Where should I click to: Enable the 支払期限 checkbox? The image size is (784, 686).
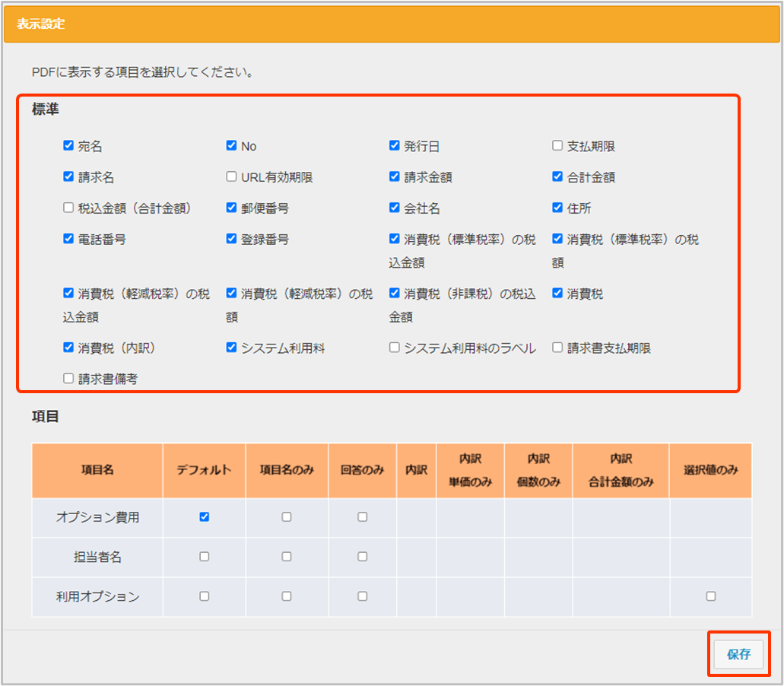[557, 146]
